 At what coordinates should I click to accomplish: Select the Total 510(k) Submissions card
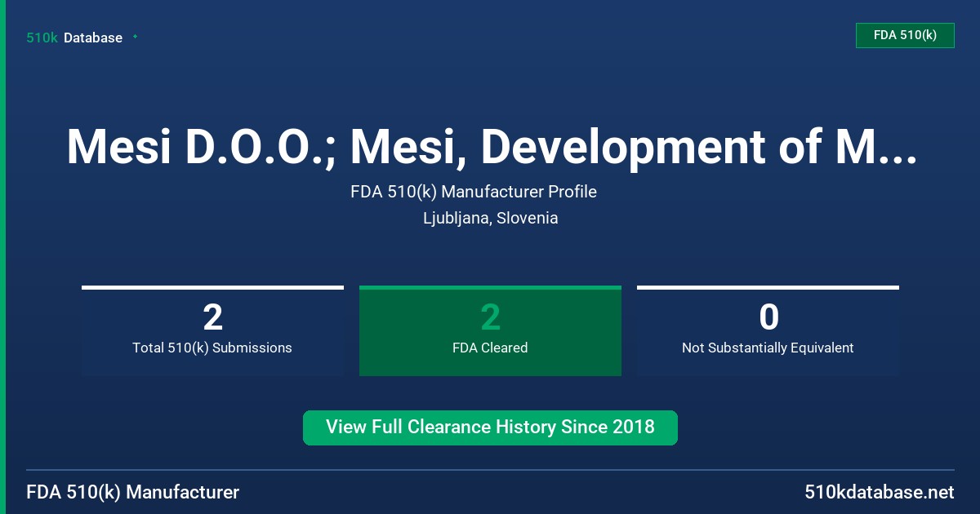(212, 331)
